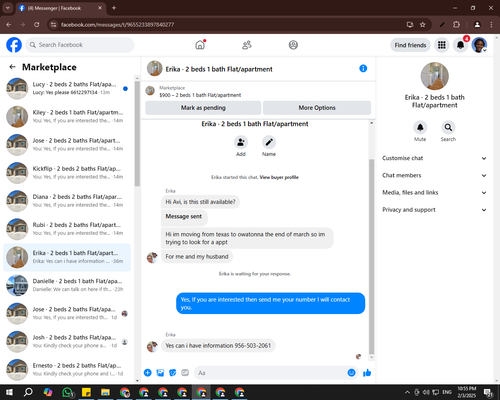Show hidden system tray icons
The height and width of the screenshot is (400, 500).
(x=407, y=392)
